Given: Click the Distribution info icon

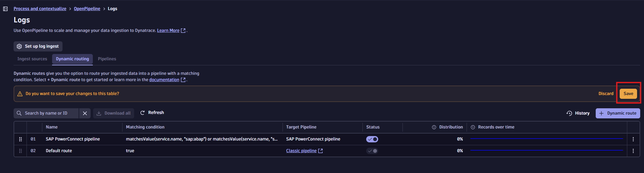Looking at the screenshot, I should tap(434, 127).
